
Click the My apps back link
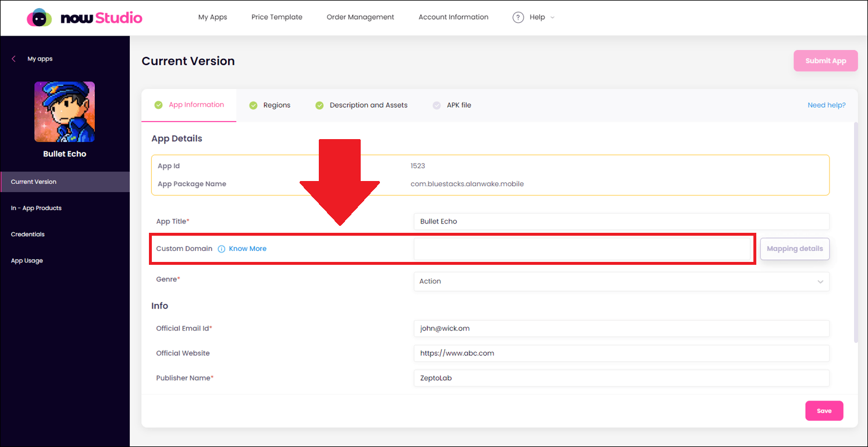click(40, 59)
